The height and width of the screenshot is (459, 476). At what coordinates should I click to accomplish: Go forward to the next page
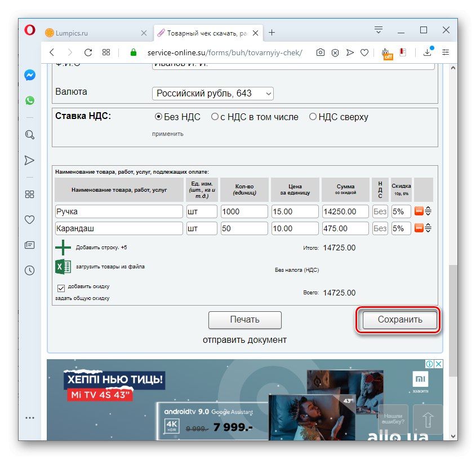pos(70,52)
